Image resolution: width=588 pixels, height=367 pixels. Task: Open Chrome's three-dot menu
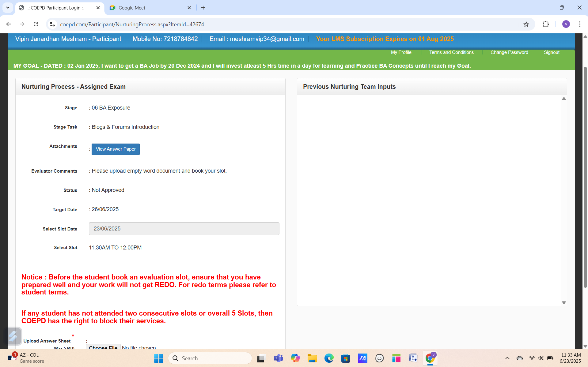pyautogui.click(x=580, y=24)
